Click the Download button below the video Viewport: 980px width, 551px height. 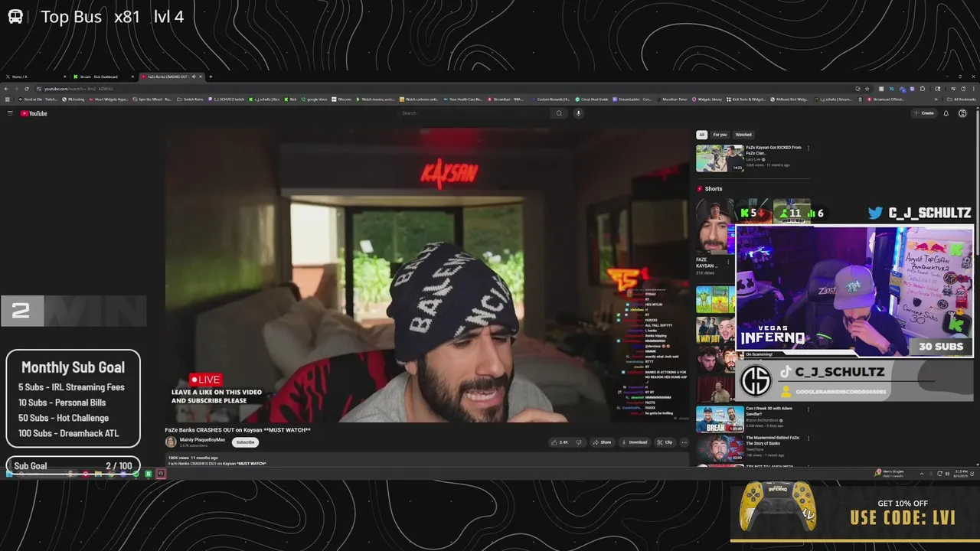(635, 442)
